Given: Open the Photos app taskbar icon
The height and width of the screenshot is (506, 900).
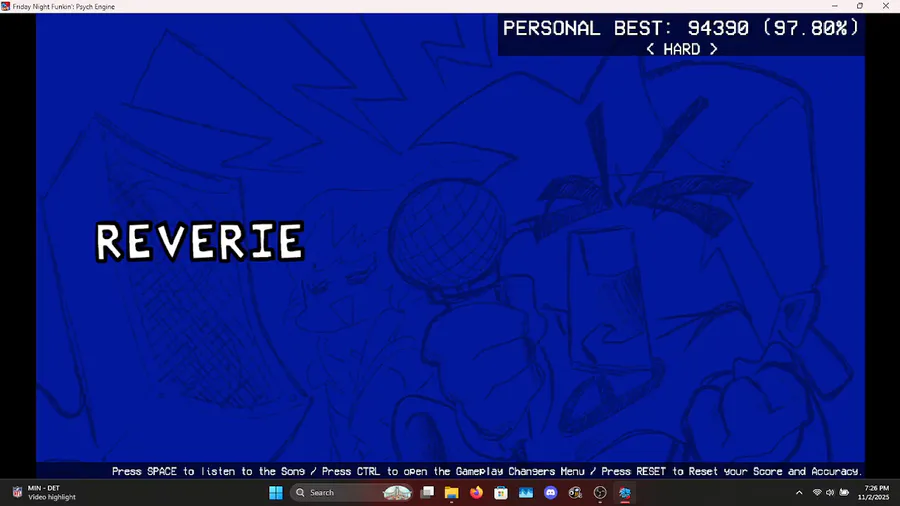Looking at the screenshot, I should [x=526, y=492].
